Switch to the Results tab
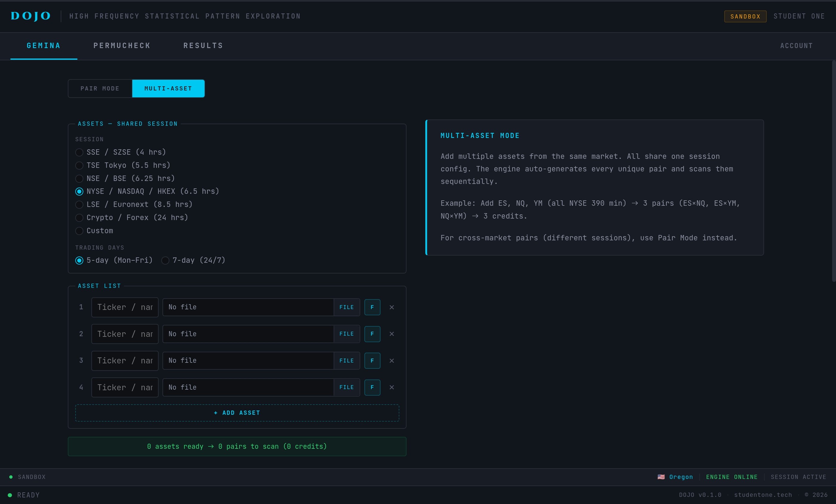Screen dimensions: 836x504 pos(203,46)
